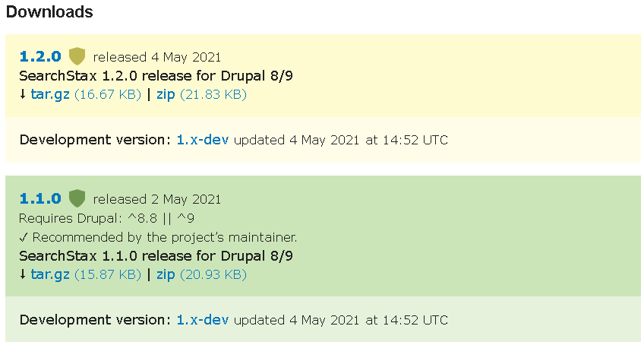The width and height of the screenshot is (644, 342).
Task: Download the 1.1.0 tar.gz (15.87 KB)
Action: pyautogui.click(x=49, y=274)
